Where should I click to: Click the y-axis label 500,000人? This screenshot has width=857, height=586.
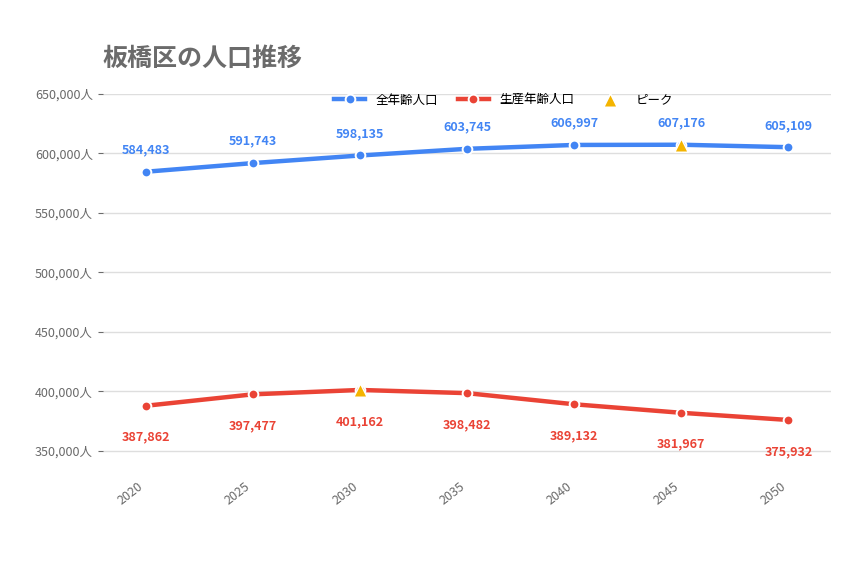click(x=63, y=273)
